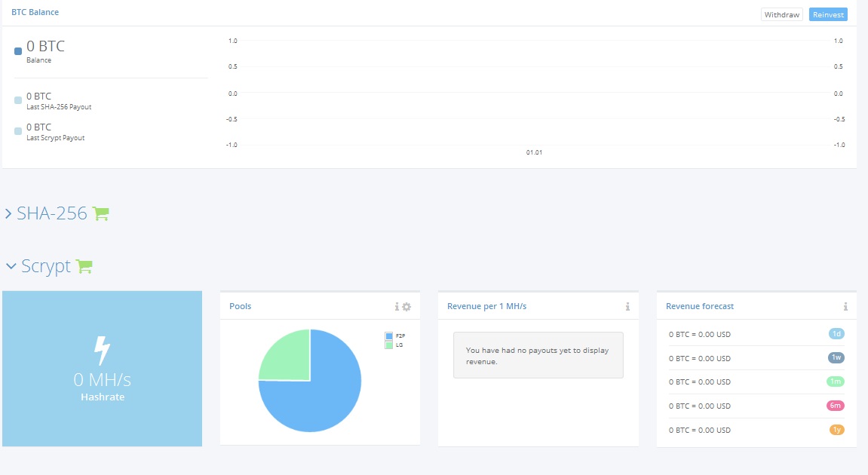Click the 0 MH/s Hashrate tile
The width and height of the screenshot is (868, 475).
coord(102,369)
